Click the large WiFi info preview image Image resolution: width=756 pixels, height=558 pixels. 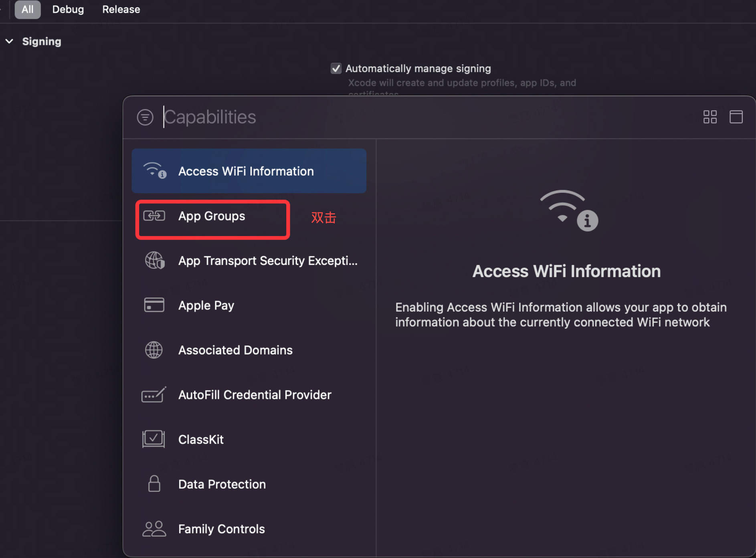[568, 210]
